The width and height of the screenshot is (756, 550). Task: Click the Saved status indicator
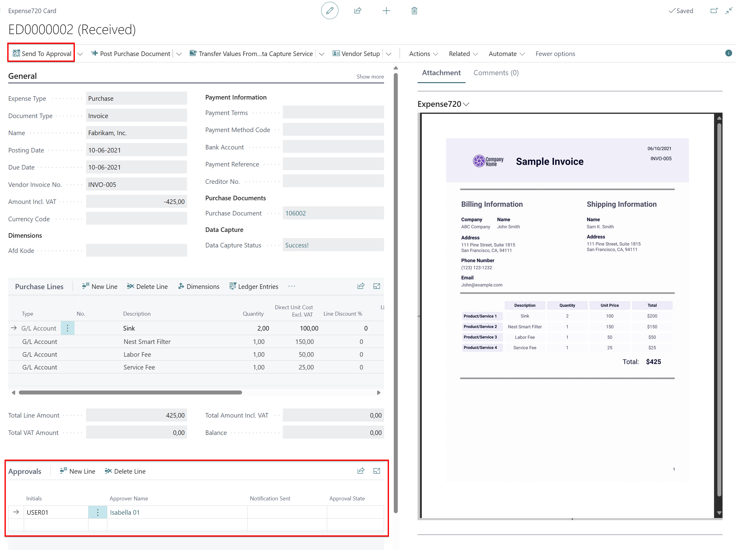tap(681, 11)
